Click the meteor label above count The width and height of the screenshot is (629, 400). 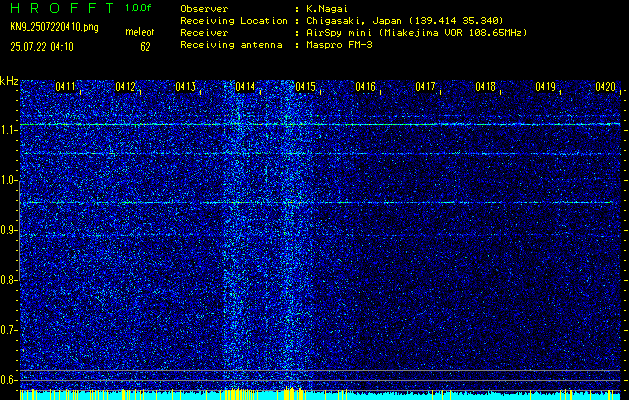click(x=140, y=32)
